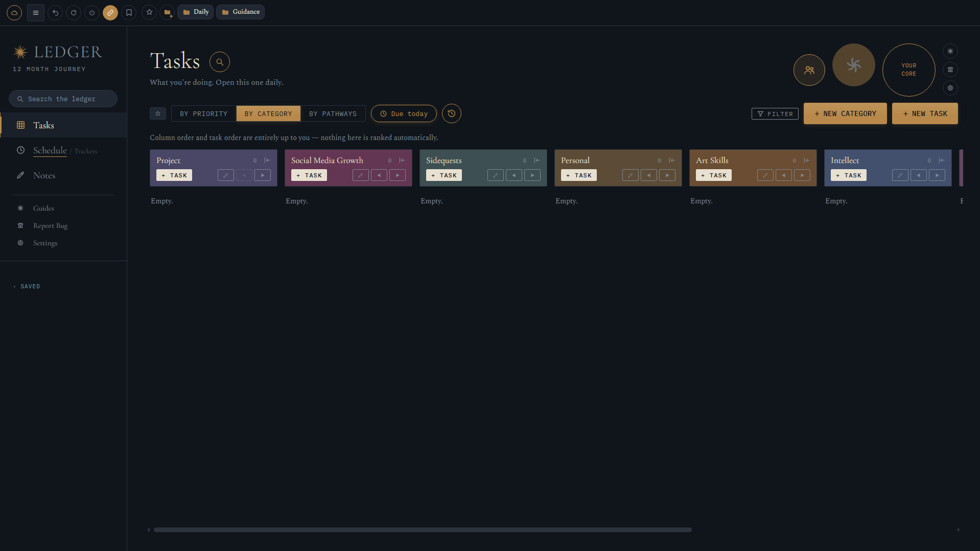Add a task to Sidequests column
The height and width of the screenshot is (551, 980).
444,175
